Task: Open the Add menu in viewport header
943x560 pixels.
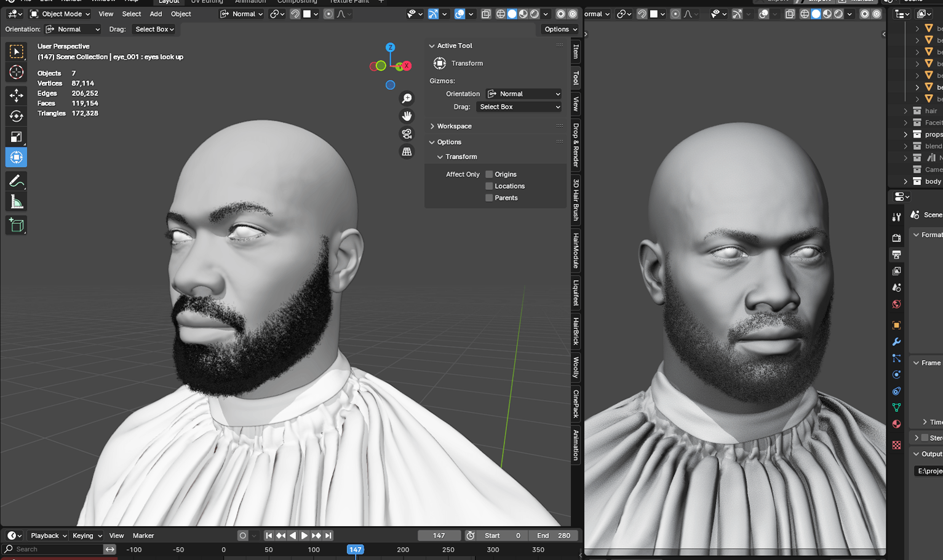Action: coord(156,14)
